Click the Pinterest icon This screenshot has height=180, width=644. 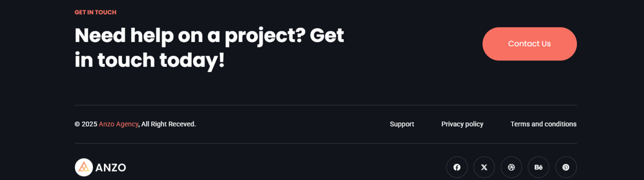pyautogui.click(x=566, y=167)
